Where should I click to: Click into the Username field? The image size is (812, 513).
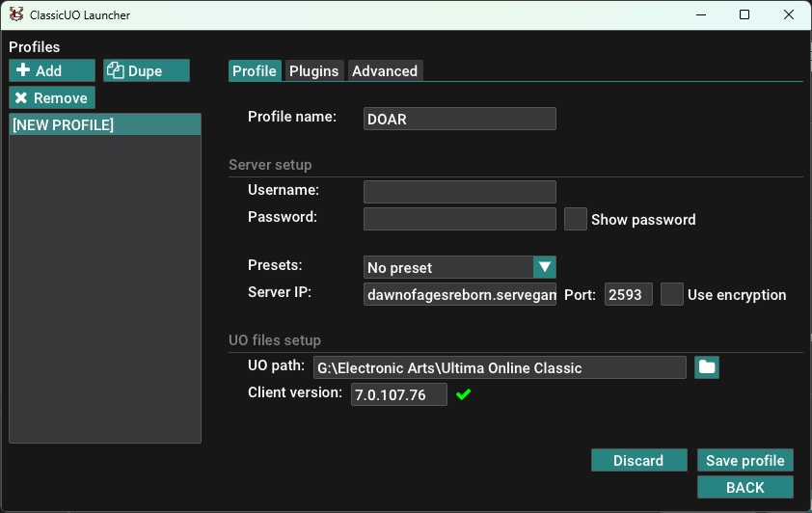click(x=460, y=192)
